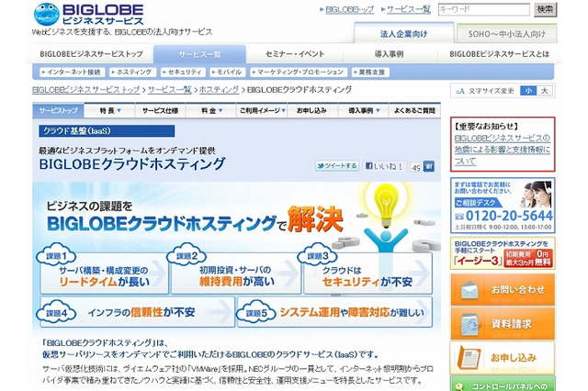588x391 pixels.
Task: Click the envelope icon on お問い合わせ
Action: click(x=469, y=290)
